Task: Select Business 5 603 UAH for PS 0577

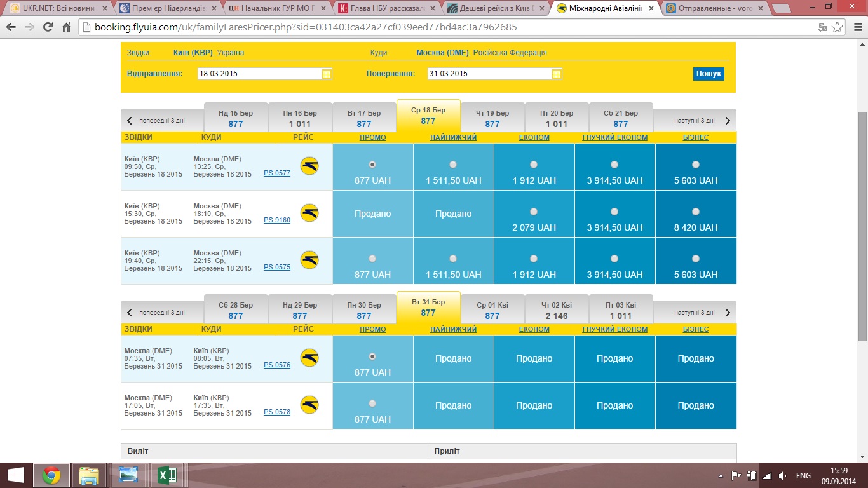Action: pos(696,165)
